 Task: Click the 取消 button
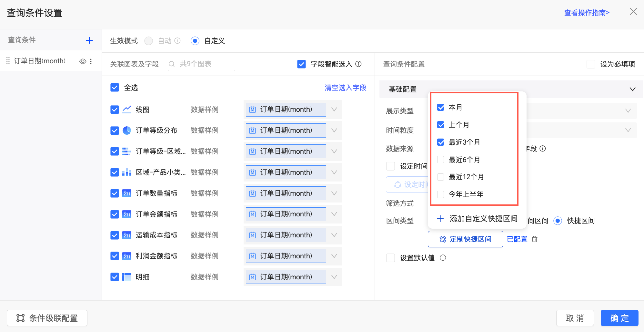point(575,318)
